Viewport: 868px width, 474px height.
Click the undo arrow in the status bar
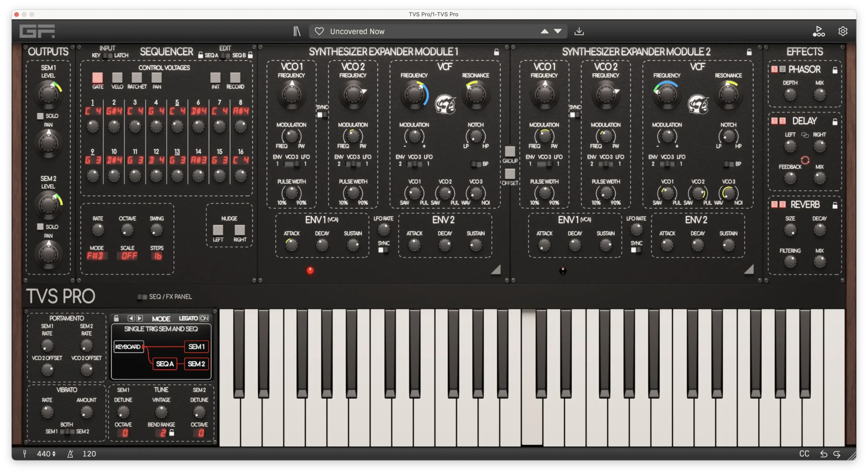click(824, 453)
